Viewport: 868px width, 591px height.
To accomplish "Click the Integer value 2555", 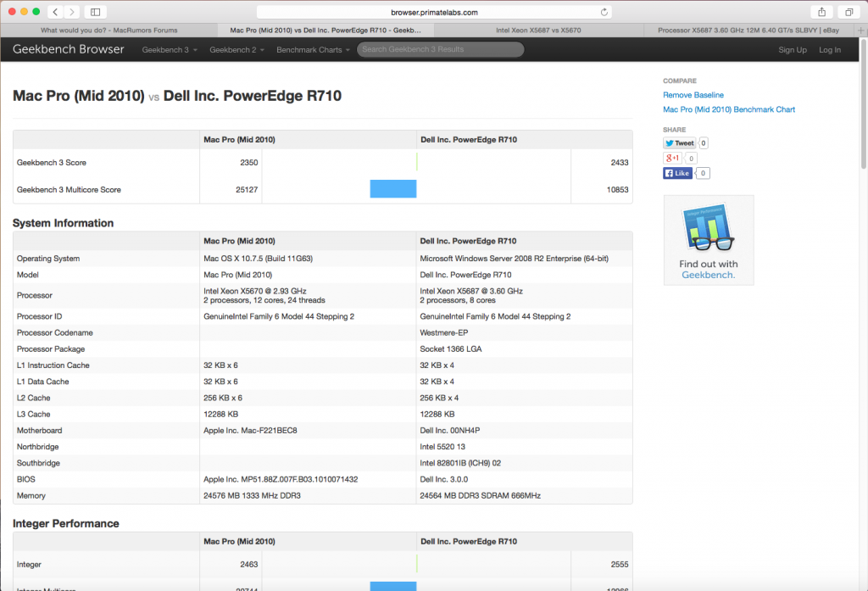I will point(620,565).
